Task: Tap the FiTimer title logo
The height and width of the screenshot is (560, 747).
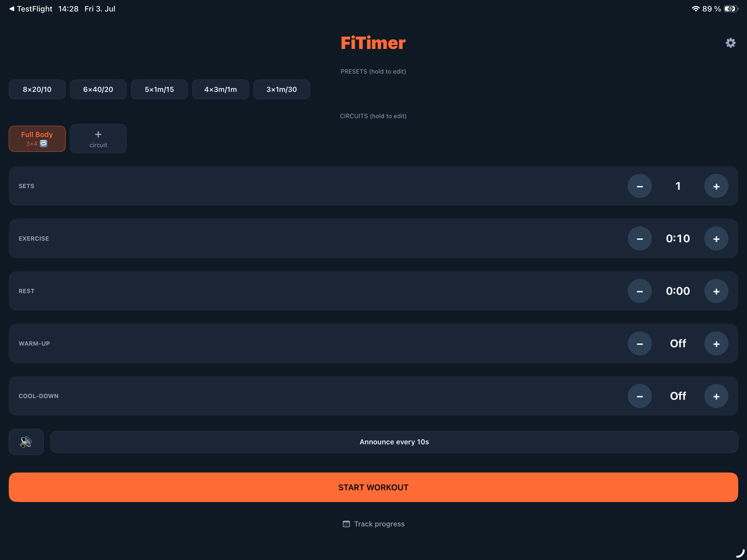Action: pos(373,43)
